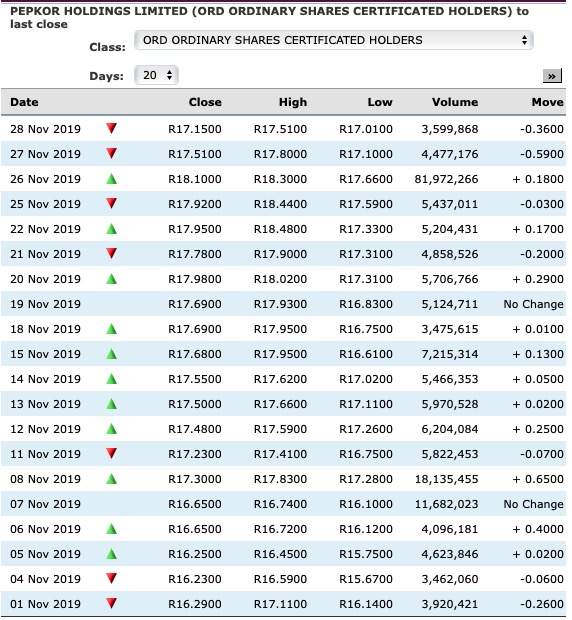Screen dimensions: 572x620
Task: Select the date 07 Nov 2019
Action: [45, 504]
